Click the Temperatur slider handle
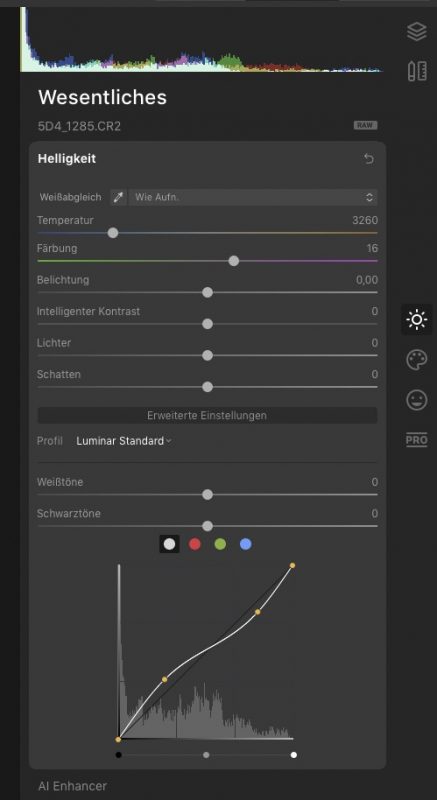This screenshot has height=800, width=437. 113,233
